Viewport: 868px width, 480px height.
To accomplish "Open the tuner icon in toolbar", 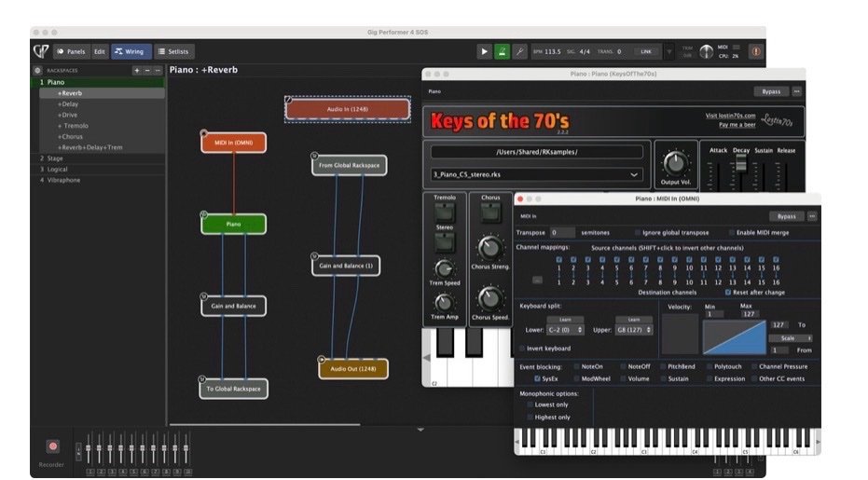I will pyautogui.click(x=520, y=51).
